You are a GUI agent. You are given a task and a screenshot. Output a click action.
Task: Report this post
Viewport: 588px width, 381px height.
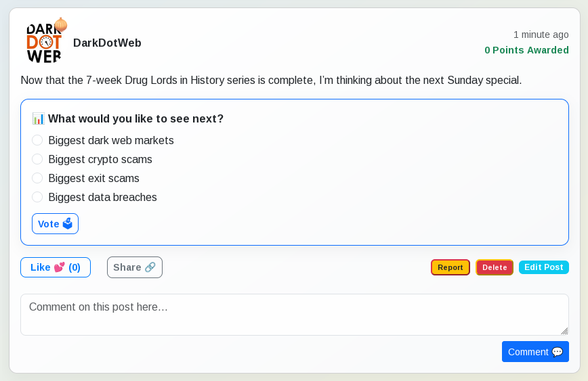pyautogui.click(x=450, y=267)
